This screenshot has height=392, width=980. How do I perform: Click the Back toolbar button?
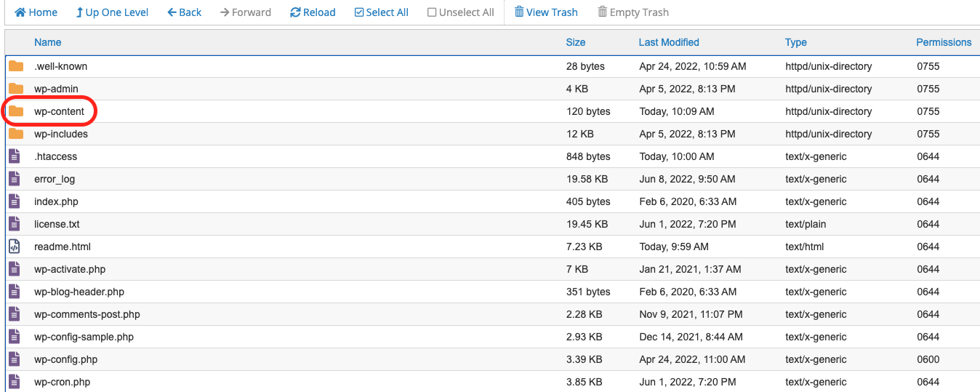(x=185, y=12)
